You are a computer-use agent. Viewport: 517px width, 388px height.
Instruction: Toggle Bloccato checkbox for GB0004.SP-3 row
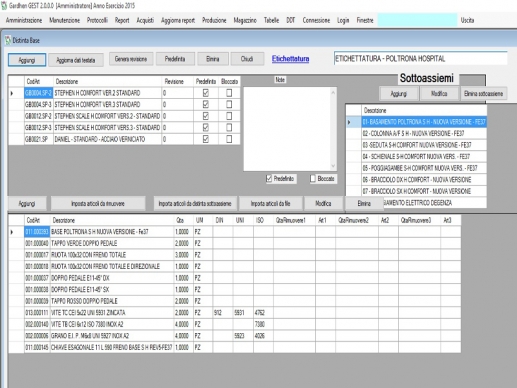click(229, 105)
